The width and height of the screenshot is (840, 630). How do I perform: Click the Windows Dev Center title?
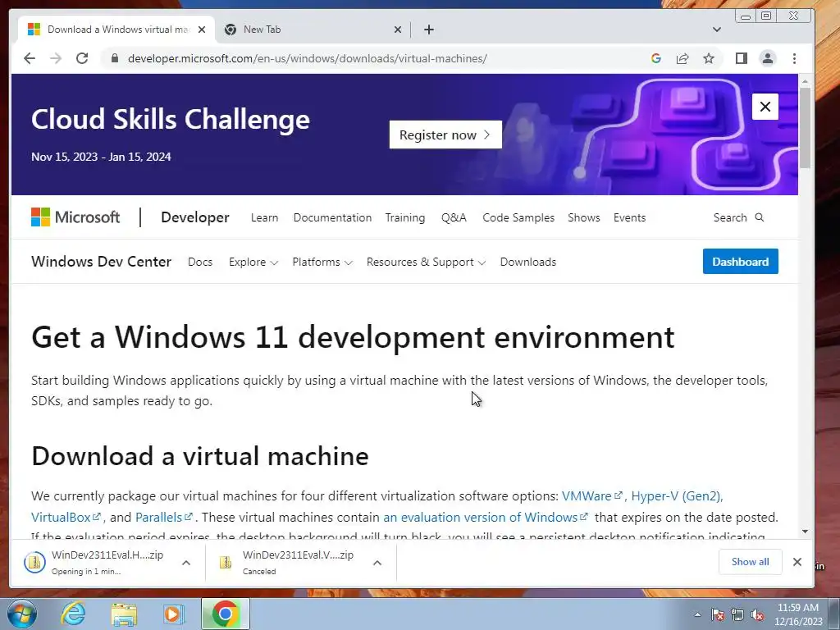tap(101, 262)
